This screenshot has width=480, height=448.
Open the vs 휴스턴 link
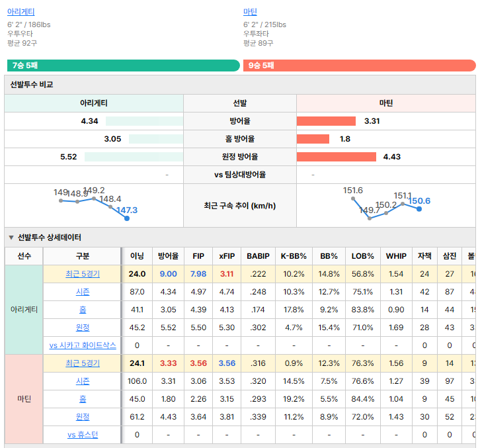pyautogui.click(x=83, y=435)
